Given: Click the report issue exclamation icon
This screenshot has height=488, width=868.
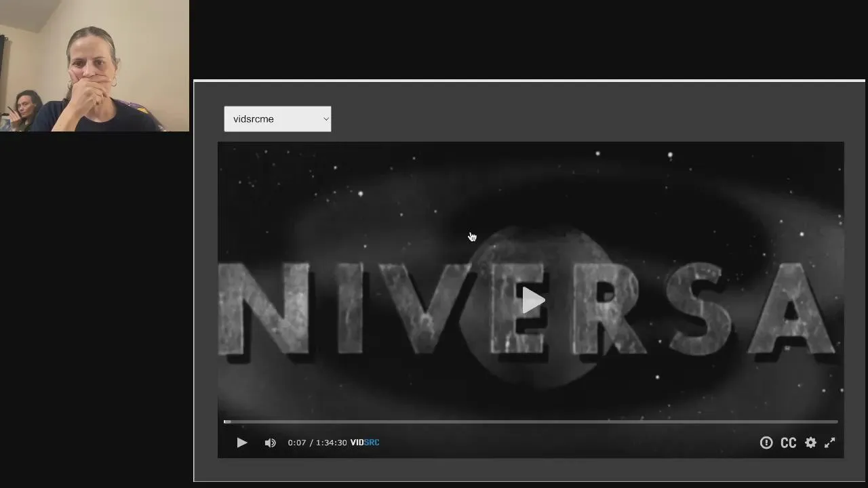Looking at the screenshot, I should pos(766,443).
